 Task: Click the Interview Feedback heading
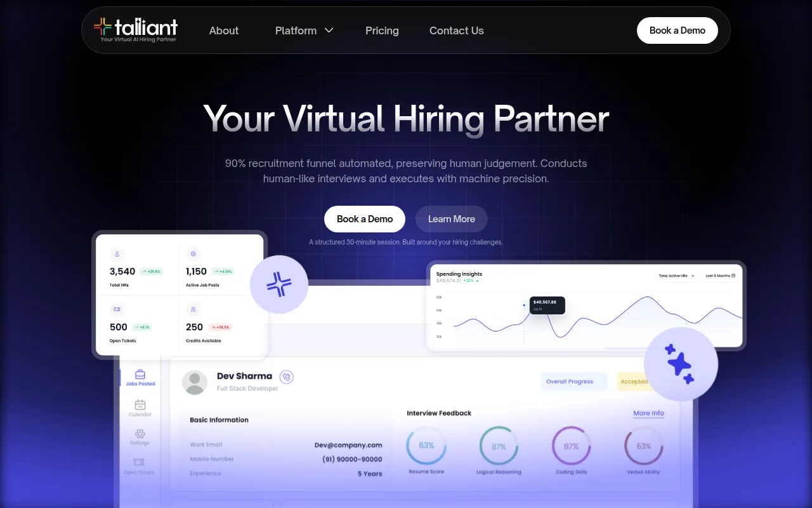point(439,413)
